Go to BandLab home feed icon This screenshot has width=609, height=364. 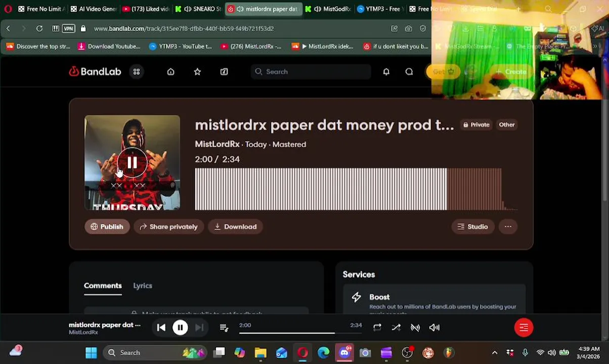[170, 72]
